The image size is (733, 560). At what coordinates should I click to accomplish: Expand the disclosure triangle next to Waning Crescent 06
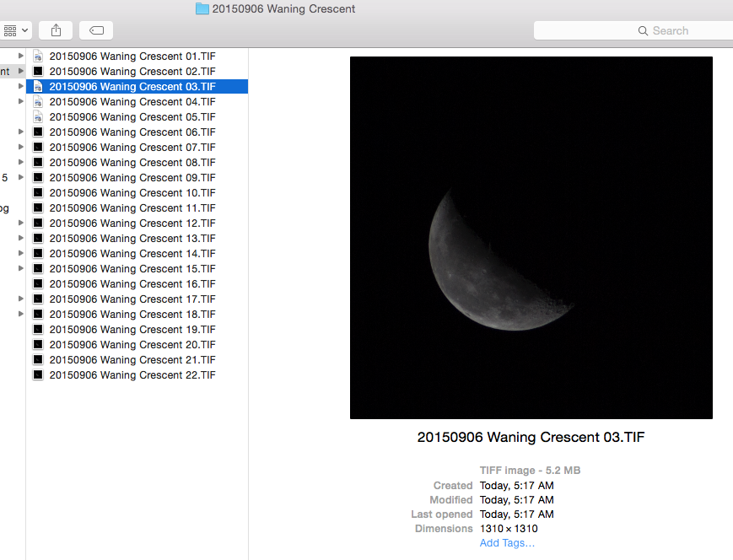(20, 132)
